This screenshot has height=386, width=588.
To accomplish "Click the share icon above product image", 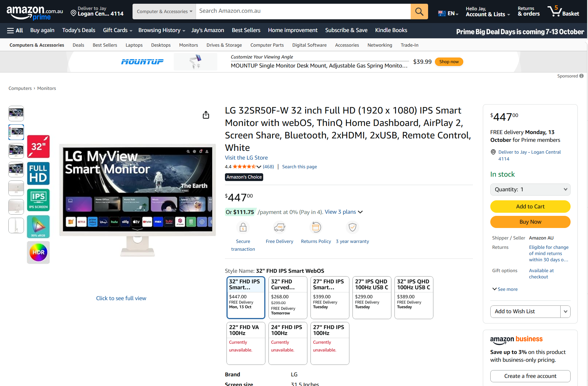I will pos(206,115).
